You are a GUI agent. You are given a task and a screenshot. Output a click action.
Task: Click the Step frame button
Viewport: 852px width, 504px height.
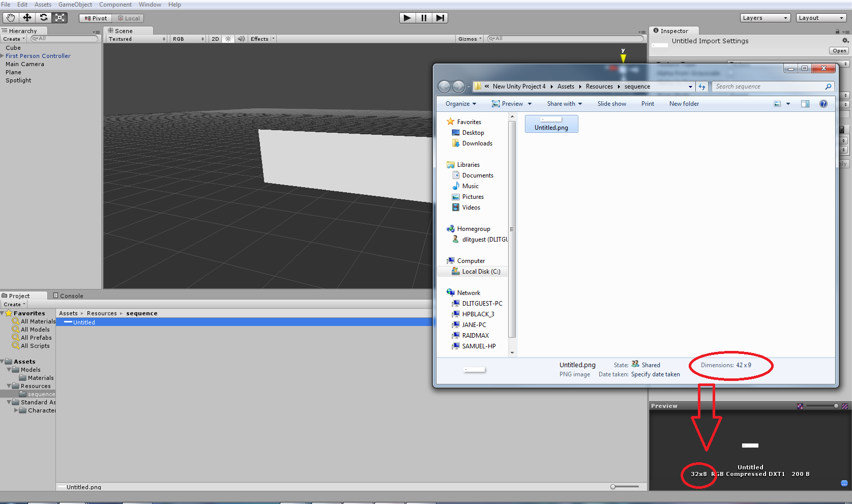coord(440,18)
